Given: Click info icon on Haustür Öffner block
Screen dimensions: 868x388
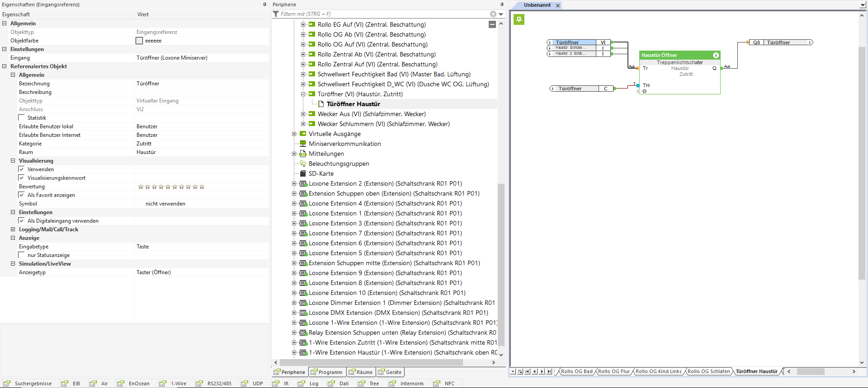Looking at the screenshot, I should pyautogui.click(x=716, y=55).
